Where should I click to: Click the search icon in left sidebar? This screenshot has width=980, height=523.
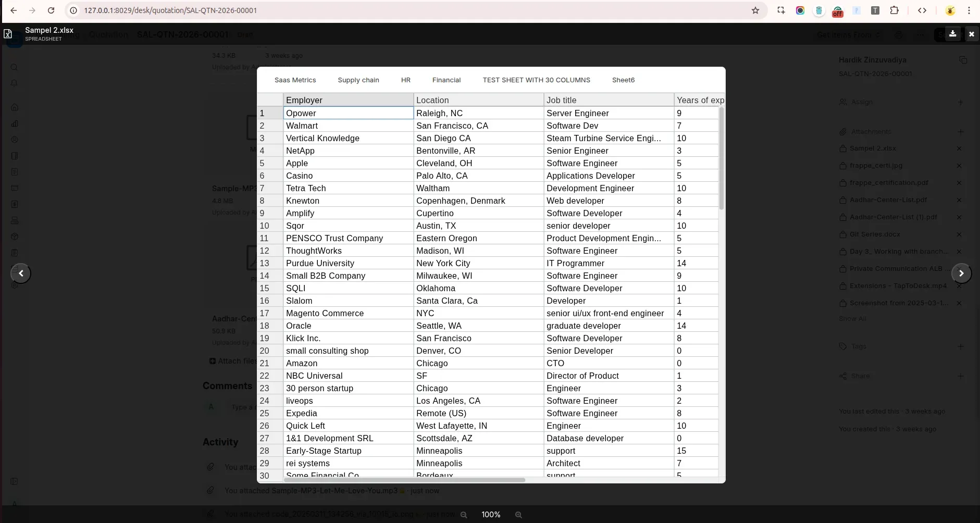tap(14, 67)
